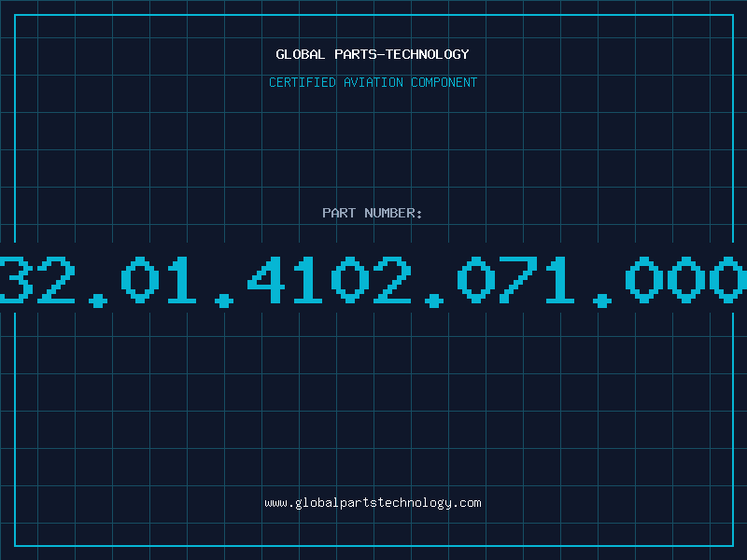This screenshot has height=560, width=747.
Task: Select the CERTIFIED AVIATION COMPONENT subtitle
Action: click(x=373, y=82)
